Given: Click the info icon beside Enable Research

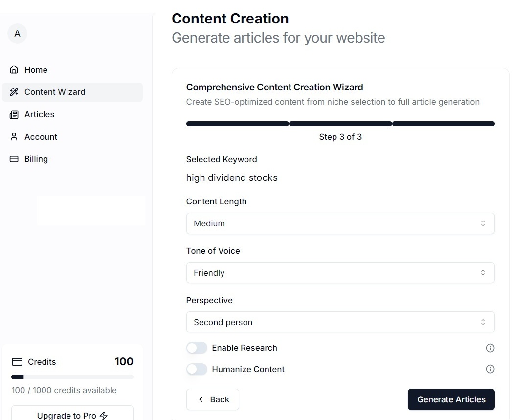Looking at the screenshot, I should pos(490,348).
